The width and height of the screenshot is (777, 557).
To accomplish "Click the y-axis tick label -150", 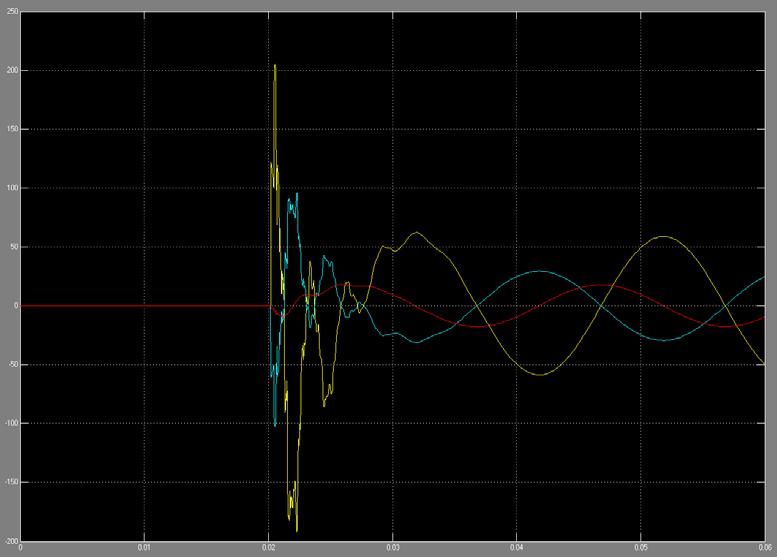I will pos(11,482).
